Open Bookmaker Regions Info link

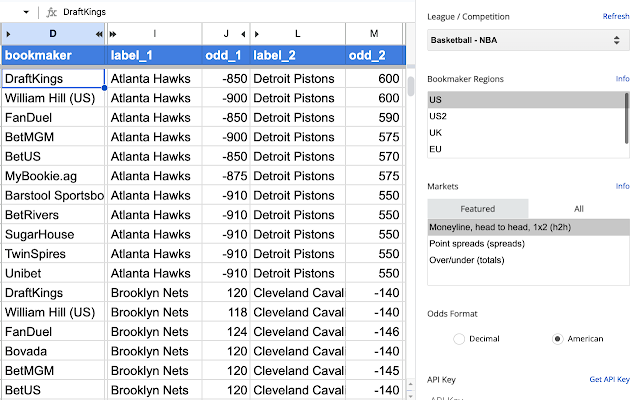[x=622, y=78]
